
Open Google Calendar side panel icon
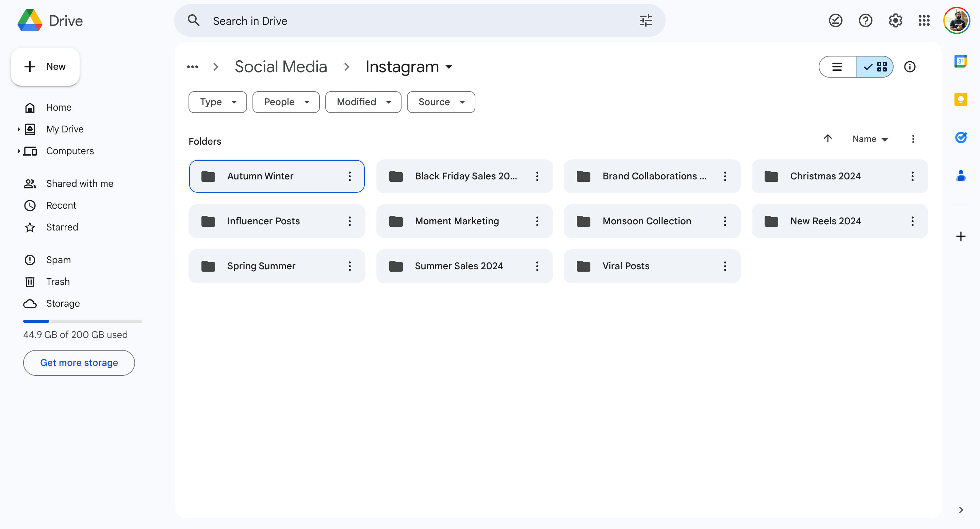click(x=961, y=61)
